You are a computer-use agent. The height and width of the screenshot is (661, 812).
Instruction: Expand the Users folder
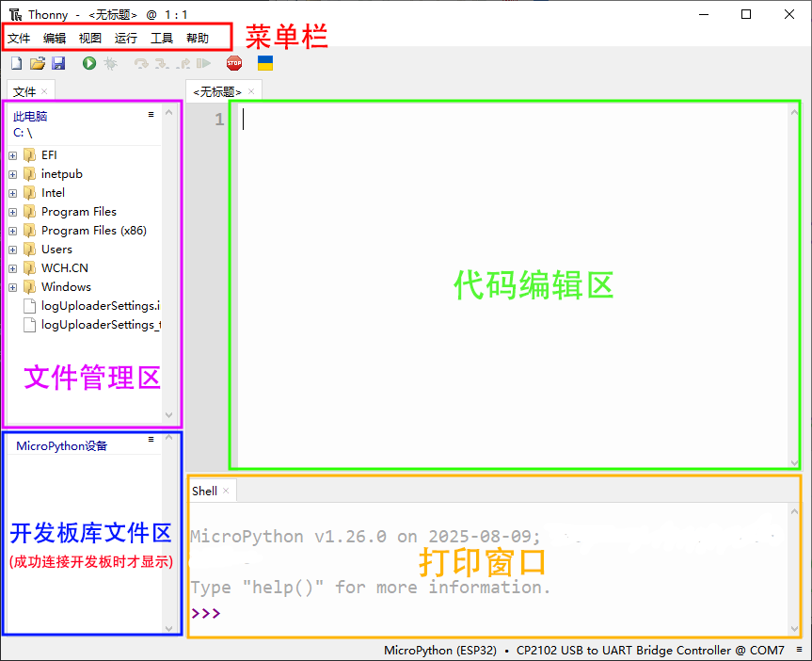click(13, 250)
